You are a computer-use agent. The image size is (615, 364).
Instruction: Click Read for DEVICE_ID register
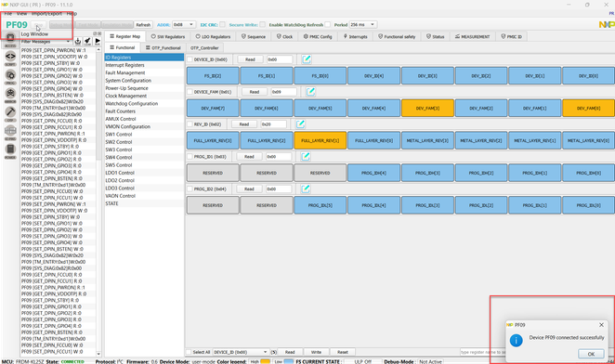tap(250, 59)
